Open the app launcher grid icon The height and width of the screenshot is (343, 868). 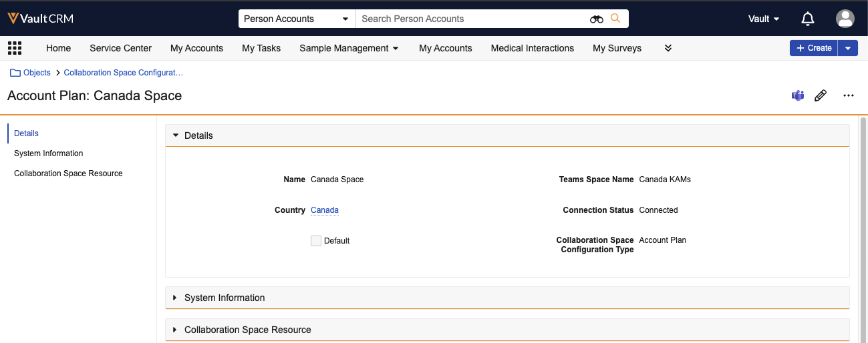[x=15, y=48]
